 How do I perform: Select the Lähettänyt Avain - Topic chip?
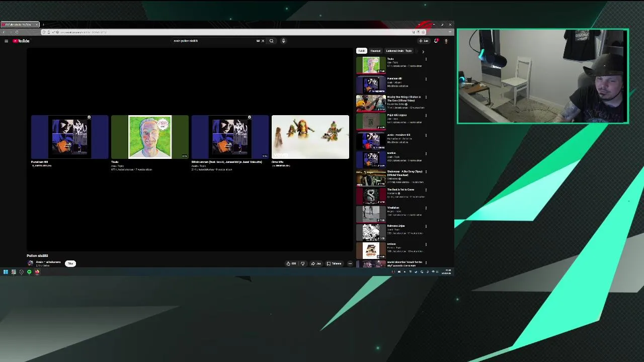[x=399, y=51]
